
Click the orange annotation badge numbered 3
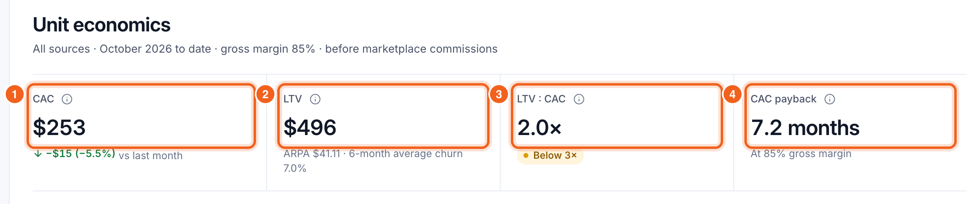pyautogui.click(x=499, y=95)
